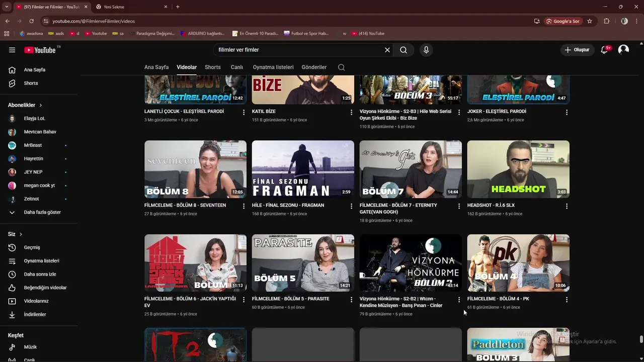Expand the Abonelikler section chevron
The height and width of the screenshot is (362, 644).
tap(41, 105)
